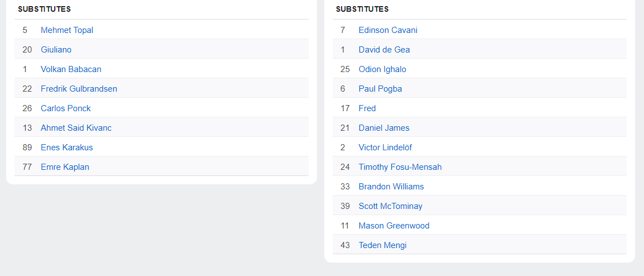The width and height of the screenshot is (644, 276).
Task: Click the Giuliano substitute link
Action: [56, 50]
